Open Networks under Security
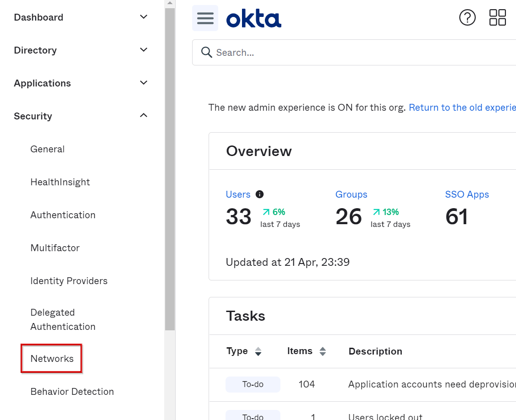Image resolution: width=516 pixels, height=420 pixels. 52,359
